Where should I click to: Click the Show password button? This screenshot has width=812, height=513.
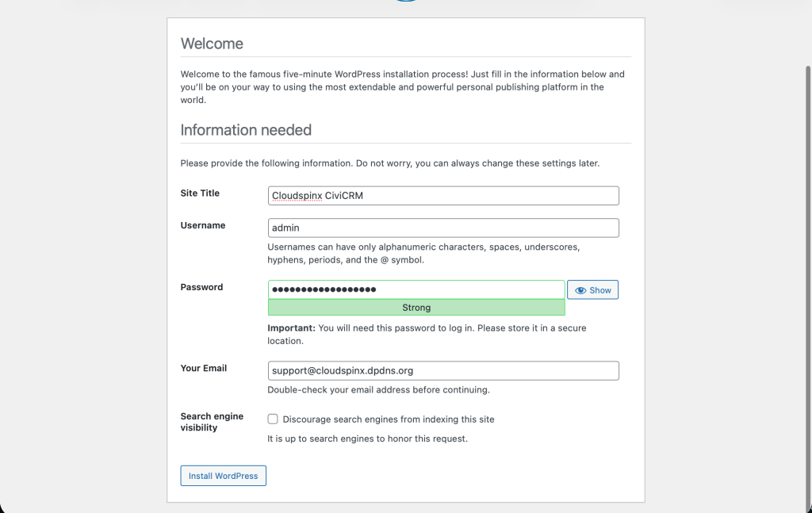[592, 289]
